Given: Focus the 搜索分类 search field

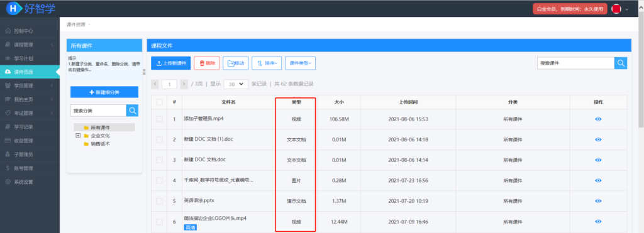Looking at the screenshot, I should click(99, 111).
